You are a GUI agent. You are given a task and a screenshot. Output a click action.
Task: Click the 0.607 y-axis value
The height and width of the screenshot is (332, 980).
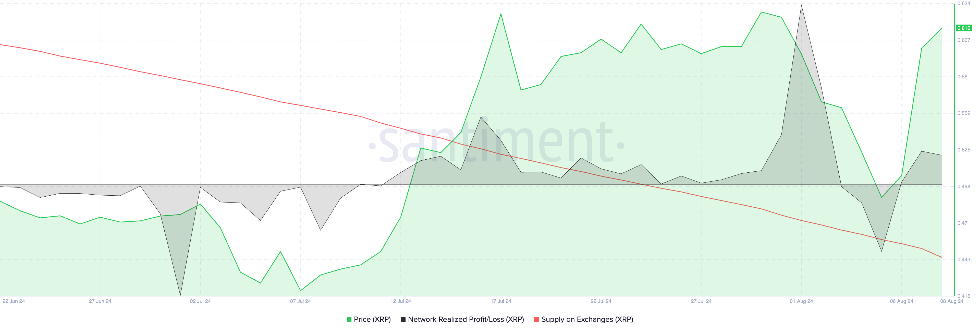pos(964,40)
